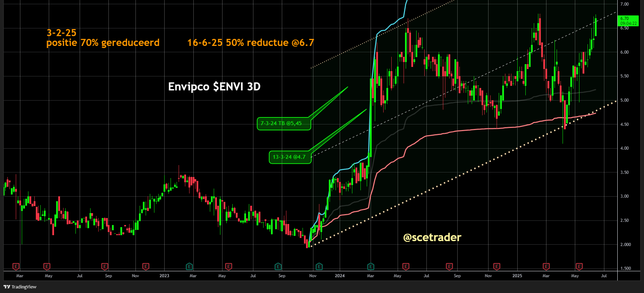
Task: Show the earnings marker after May 2023
Action: pyautogui.click(x=228, y=267)
